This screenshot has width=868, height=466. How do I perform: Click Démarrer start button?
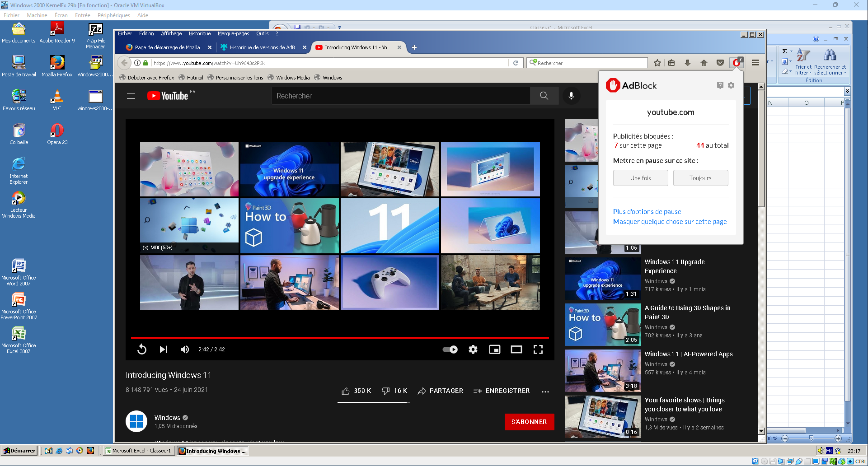point(19,451)
